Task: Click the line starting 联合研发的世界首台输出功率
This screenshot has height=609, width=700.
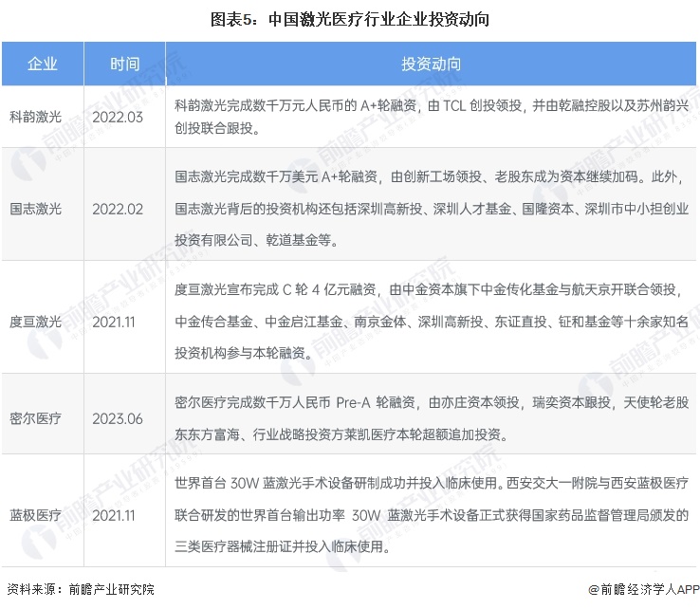Action: click(x=432, y=515)
